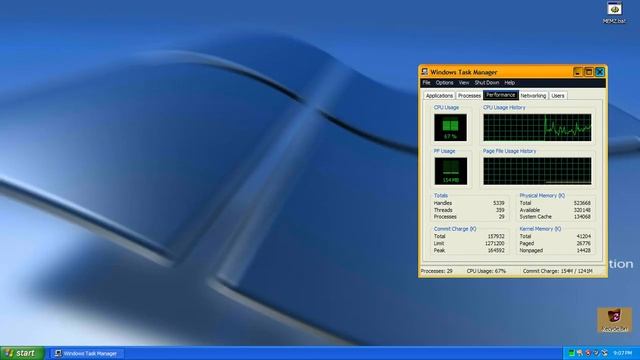Click Kernel Memory Total value 41204
Viewport: 640px width, 360px height.
point(584,236)
